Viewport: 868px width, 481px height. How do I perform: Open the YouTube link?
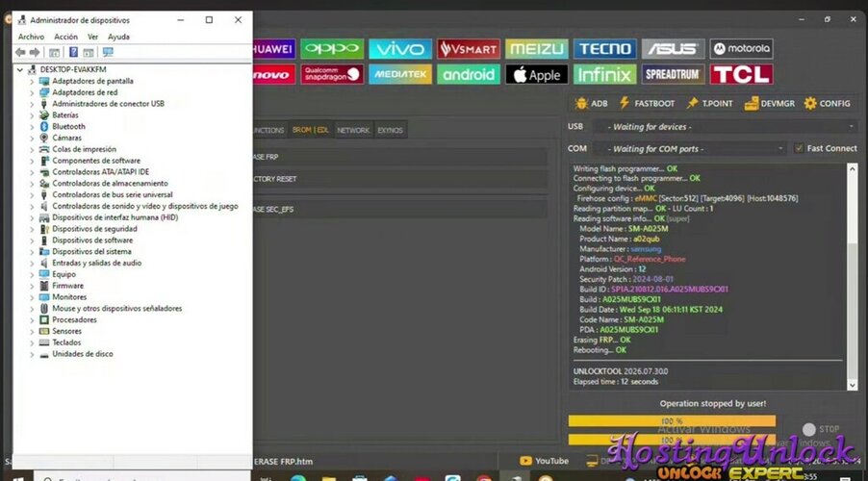point(544,461)
